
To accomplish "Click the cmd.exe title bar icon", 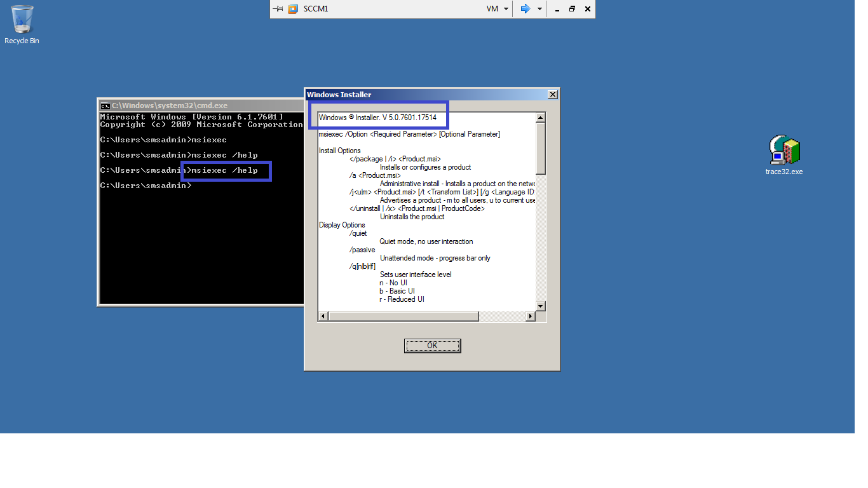I will pos(105,105).
